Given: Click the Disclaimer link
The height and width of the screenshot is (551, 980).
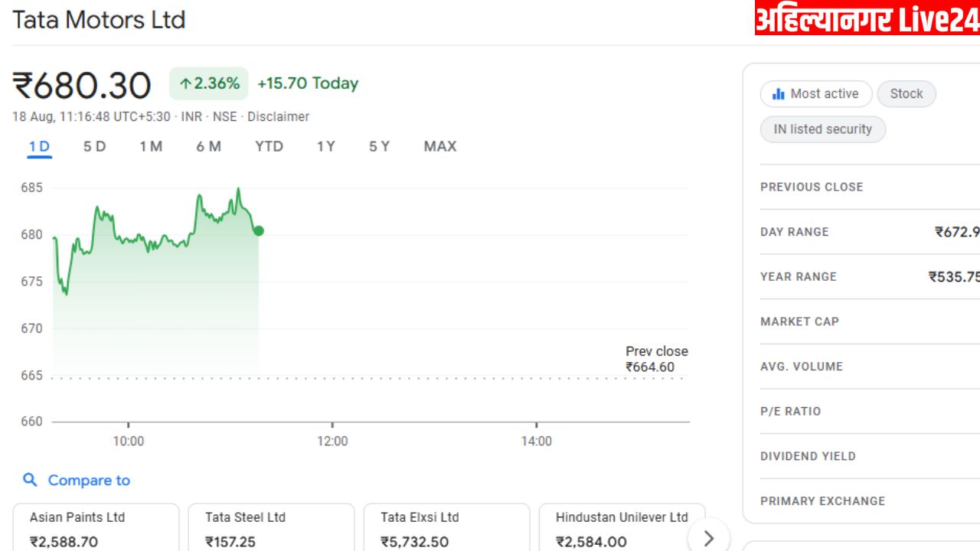Looking at the screenshot, I should click(279, 117).
